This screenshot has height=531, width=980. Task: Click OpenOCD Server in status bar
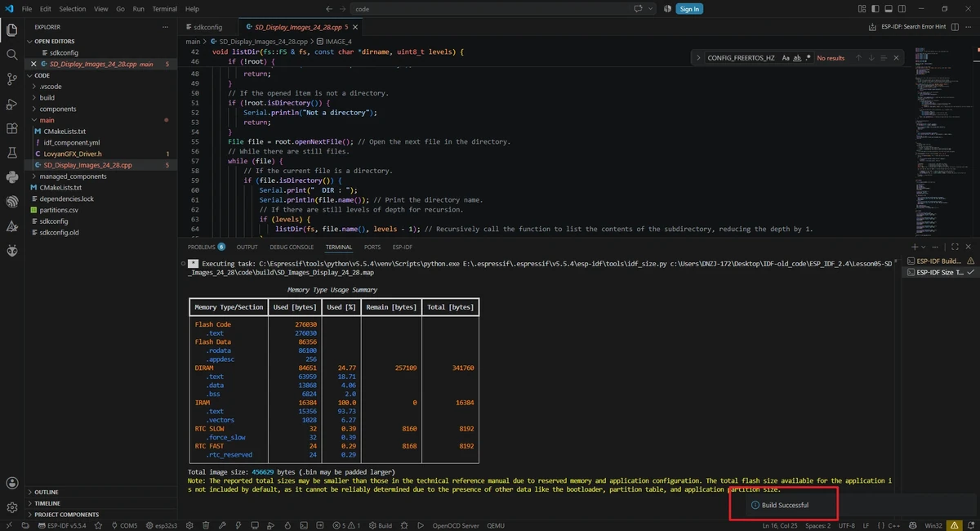click(x=455, y=525)
